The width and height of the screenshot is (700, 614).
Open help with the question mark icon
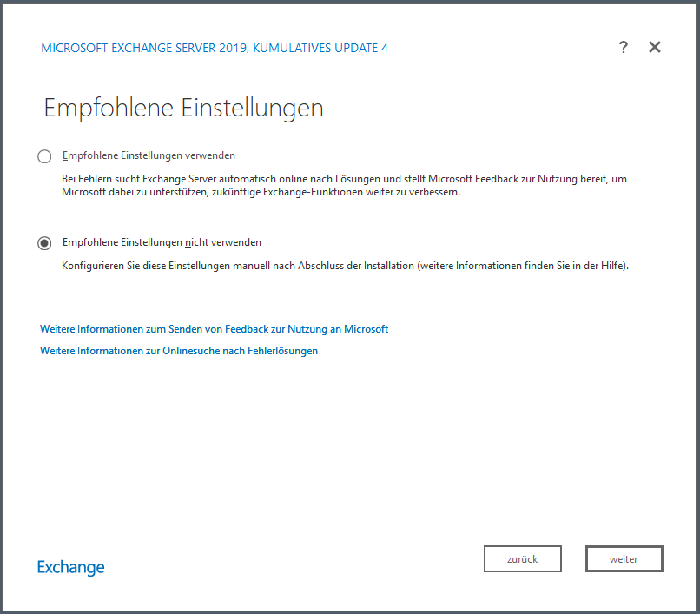click(624, 47)
